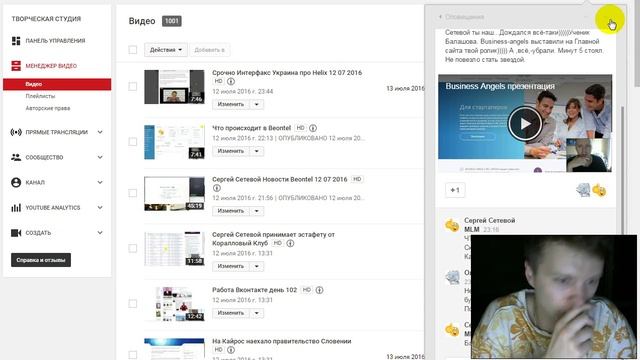Image resolution: width=640 pixels, height=360 pixels.
Task: Select checkbox for На Кайрос наехало video
Action: pos(133,355)
